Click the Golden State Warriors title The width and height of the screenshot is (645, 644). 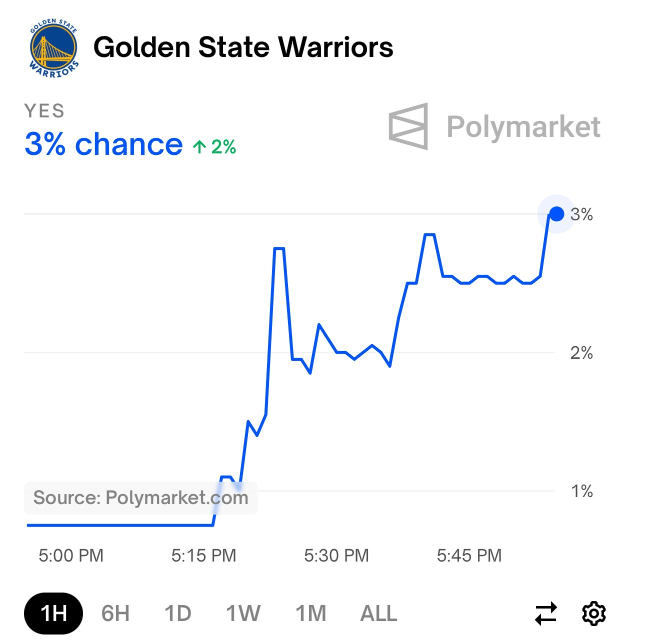pos(243,47)
